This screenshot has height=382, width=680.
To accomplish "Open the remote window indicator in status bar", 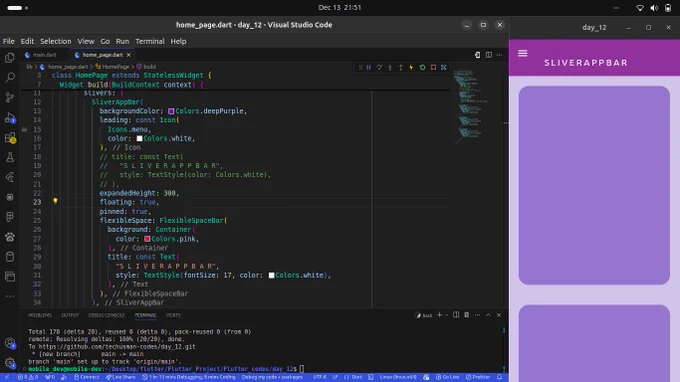I will tap(7, 377).
